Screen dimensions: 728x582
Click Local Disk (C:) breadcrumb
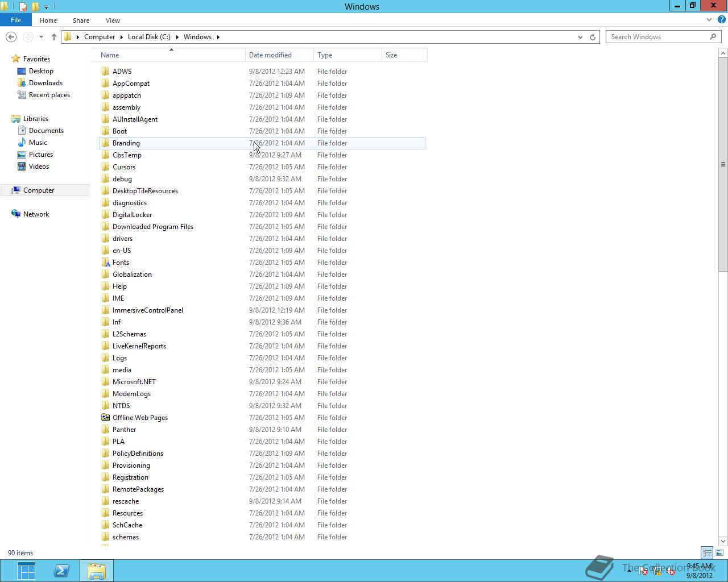(149, 37)
